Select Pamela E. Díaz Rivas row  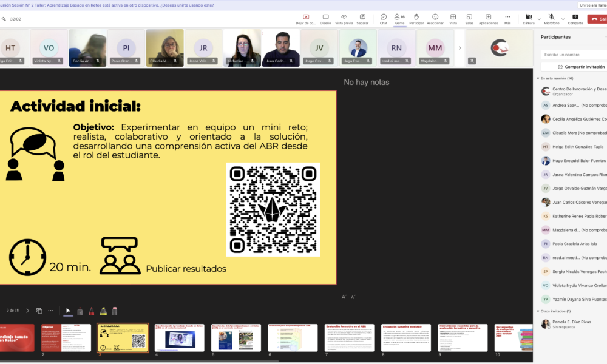pyautogui.click(x=574, y=324)
